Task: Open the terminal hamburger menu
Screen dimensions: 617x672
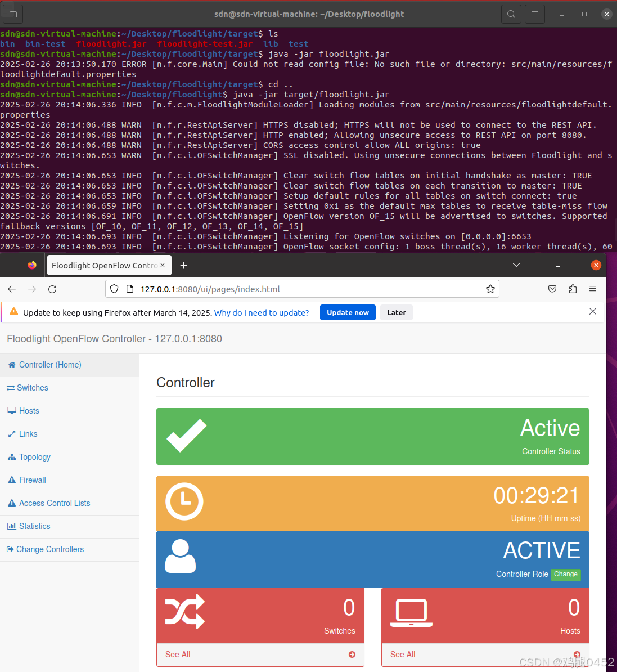Action: 535,14
